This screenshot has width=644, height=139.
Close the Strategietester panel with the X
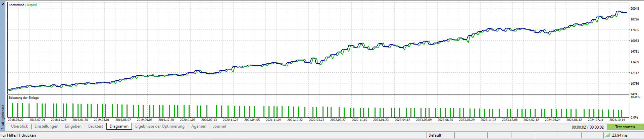point(3,4)
